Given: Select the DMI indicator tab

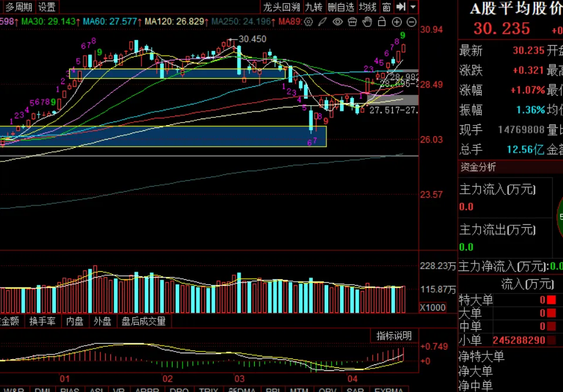Looking at the screenshot, I should (x=42, y=390).
